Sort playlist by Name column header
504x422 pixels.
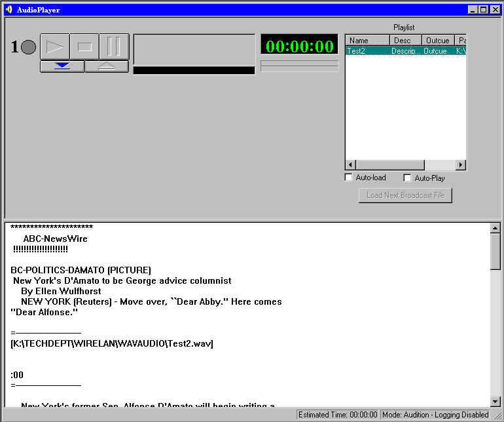pos(367,40)
